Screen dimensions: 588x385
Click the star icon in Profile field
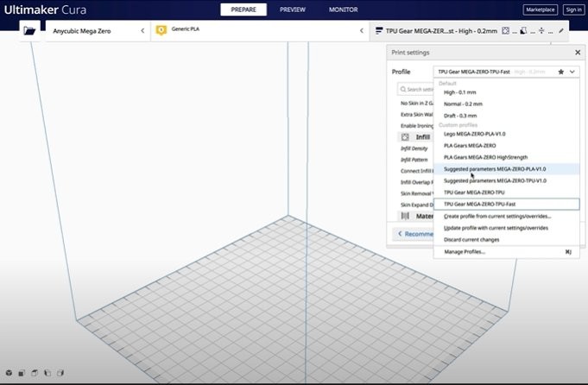click(x=561, y=72)
